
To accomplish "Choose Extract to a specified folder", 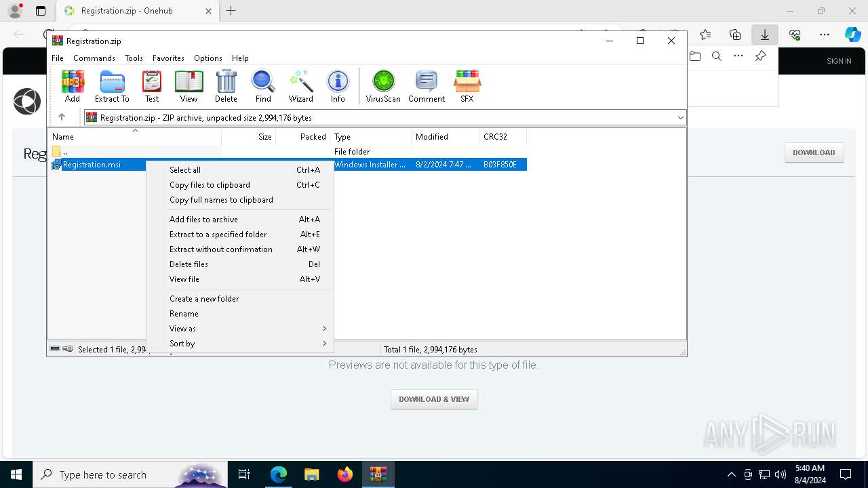I will tap(239, 235).
